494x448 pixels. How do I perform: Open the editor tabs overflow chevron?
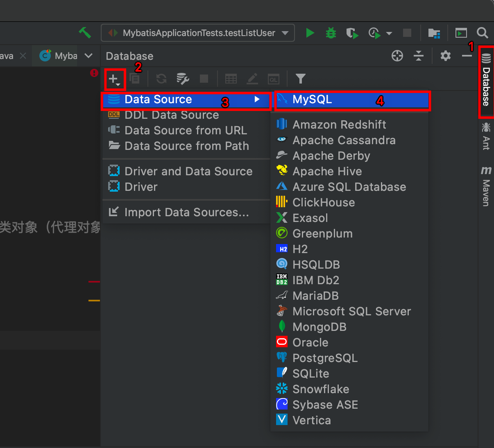pos(88,56)
